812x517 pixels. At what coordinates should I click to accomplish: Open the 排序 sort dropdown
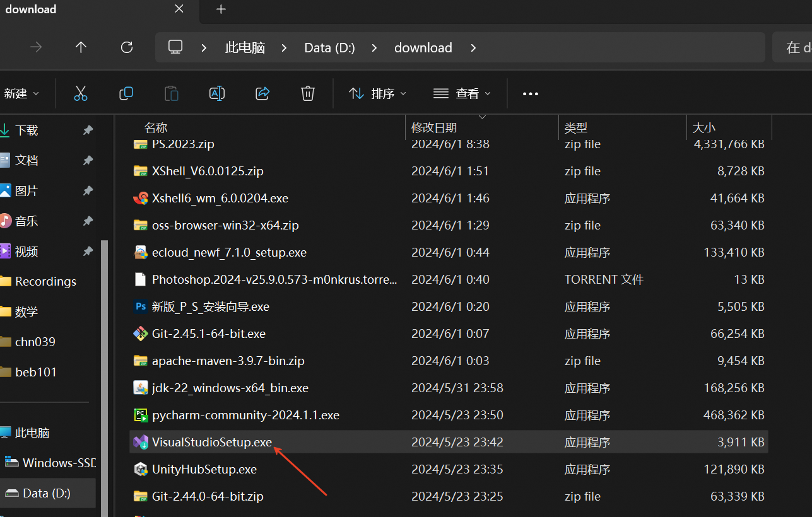pos(377,93)
